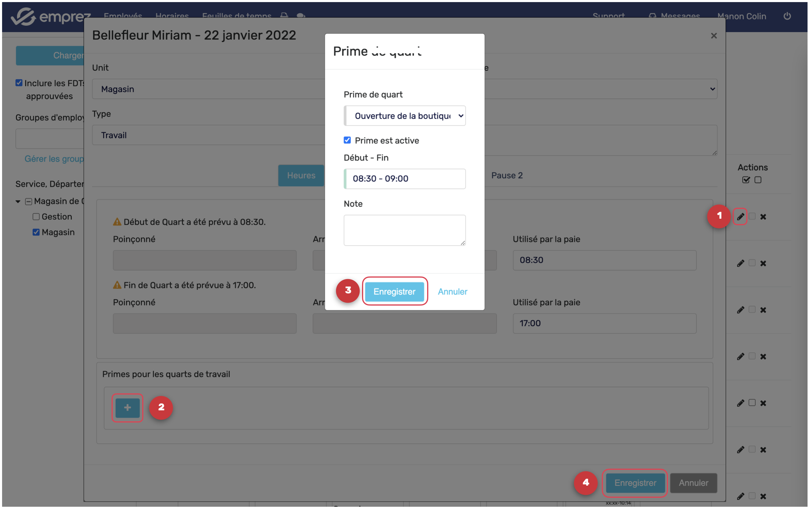Click the pencil edit icon in the fifth row
Image resolution: width=812 pixels, height=510 pixels.
[740, 403]
